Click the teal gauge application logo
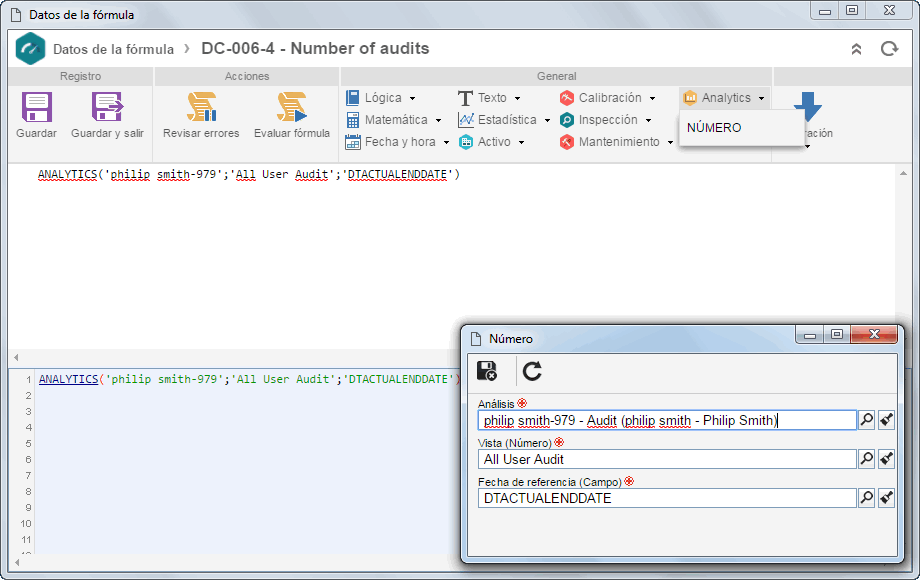 (30, 49)
